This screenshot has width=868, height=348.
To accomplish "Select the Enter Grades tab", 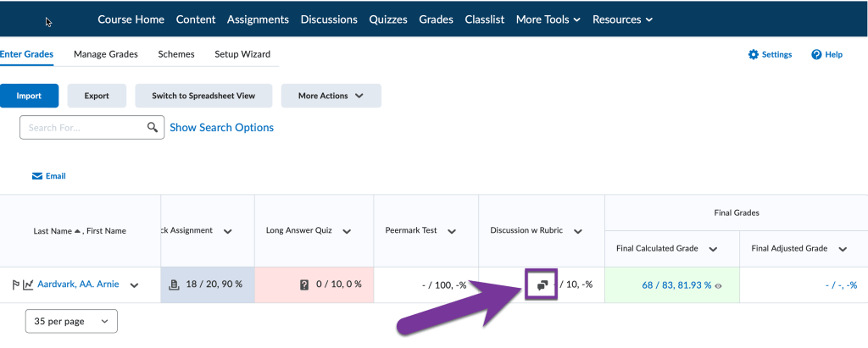I will (x=26, y=54).
